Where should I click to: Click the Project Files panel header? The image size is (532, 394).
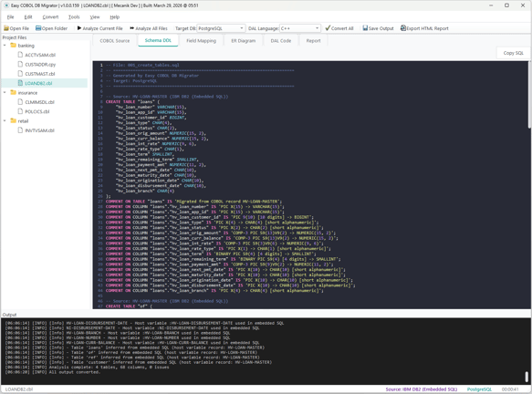click(x=15, y=37)
